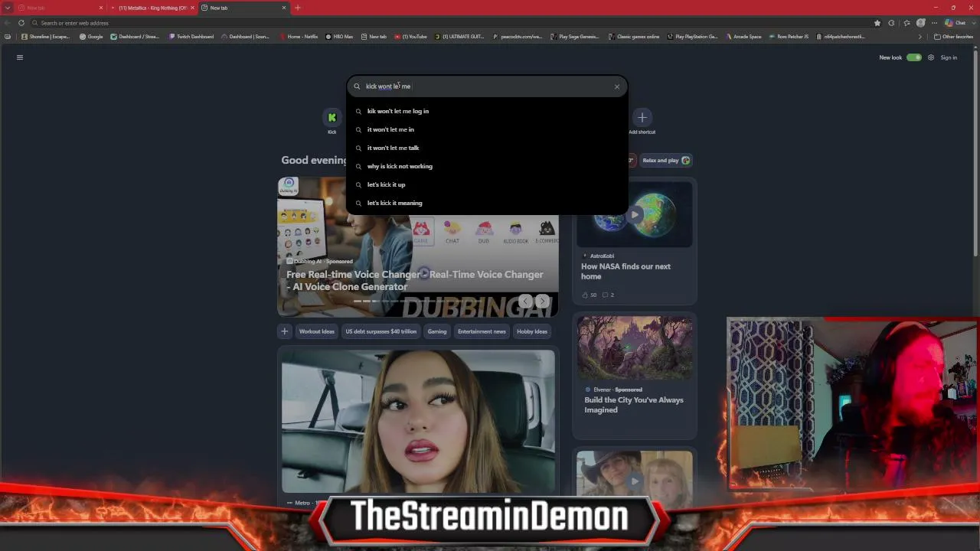Screen dimensions: 980x551
Task: Open Rom Patcher JS bookmark
Action: [789, 37]
